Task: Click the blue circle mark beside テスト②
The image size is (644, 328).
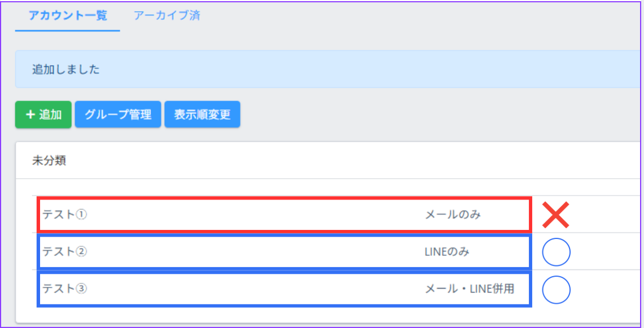Action: (x=556, y=252)
